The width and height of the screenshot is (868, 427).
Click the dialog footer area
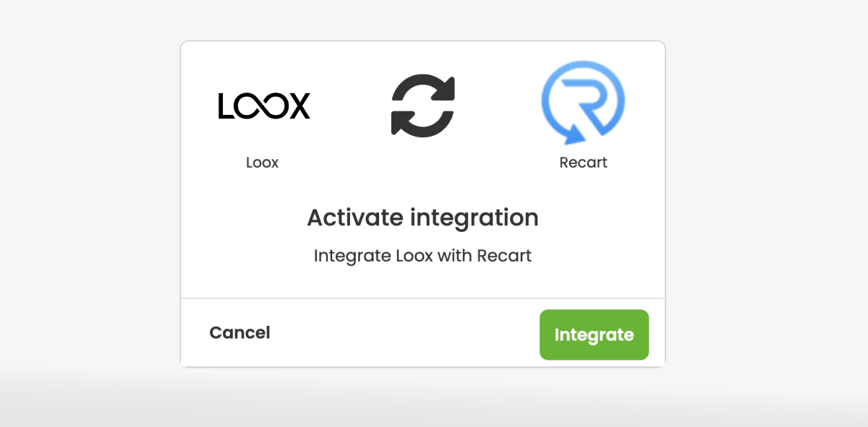pyautogui.click(x=422, y=332)
